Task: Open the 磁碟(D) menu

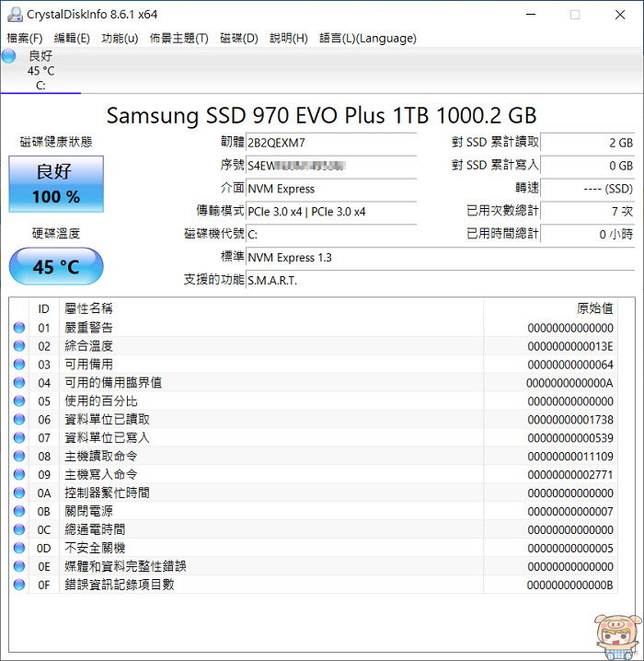Action: pos(239,39)
